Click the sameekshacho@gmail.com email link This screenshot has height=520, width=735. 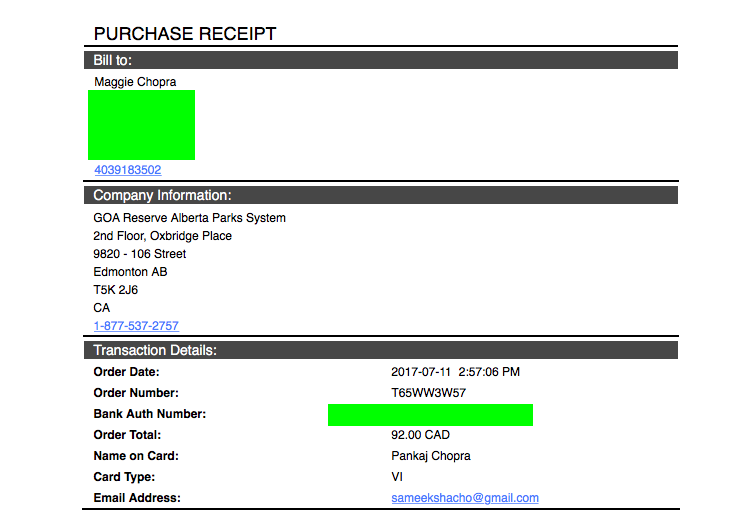click(x=465, y=497)
